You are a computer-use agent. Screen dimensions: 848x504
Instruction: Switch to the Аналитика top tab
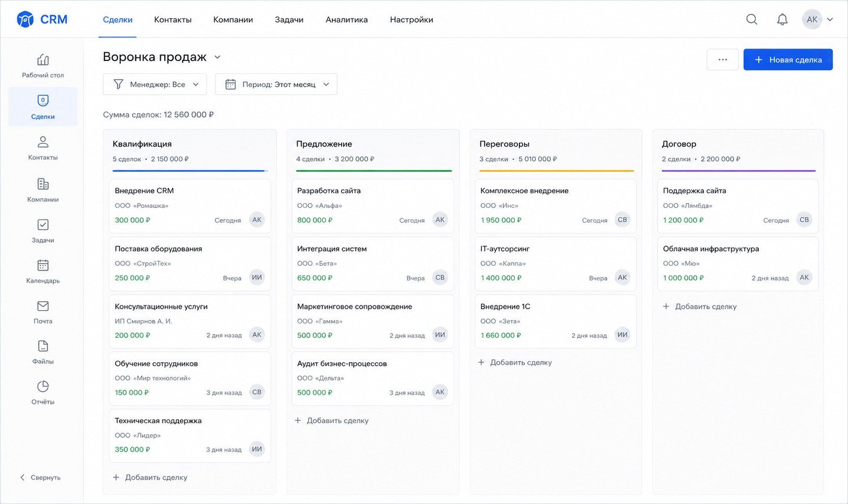coord(347,20)
